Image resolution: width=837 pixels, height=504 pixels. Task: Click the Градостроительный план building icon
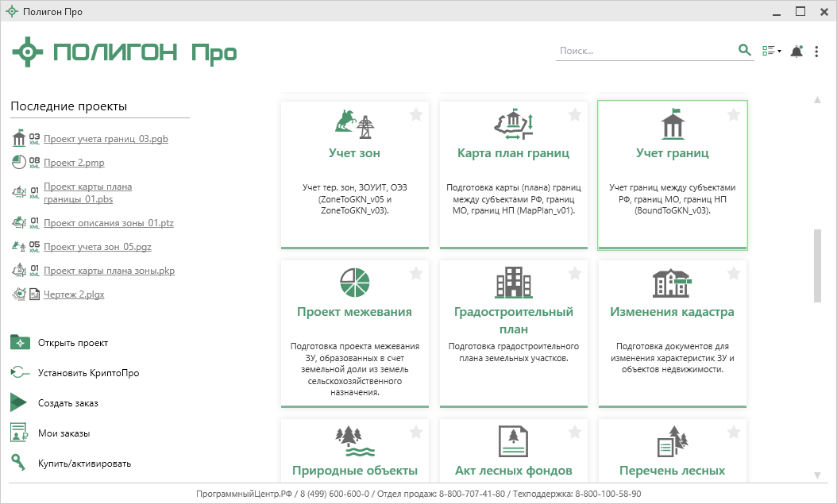click(513, 283)
